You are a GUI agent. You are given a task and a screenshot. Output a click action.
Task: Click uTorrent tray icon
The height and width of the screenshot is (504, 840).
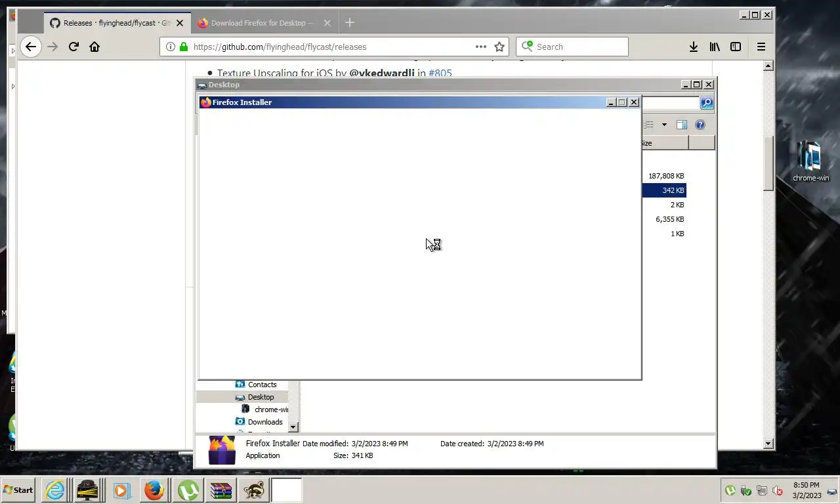pos(730,490)
